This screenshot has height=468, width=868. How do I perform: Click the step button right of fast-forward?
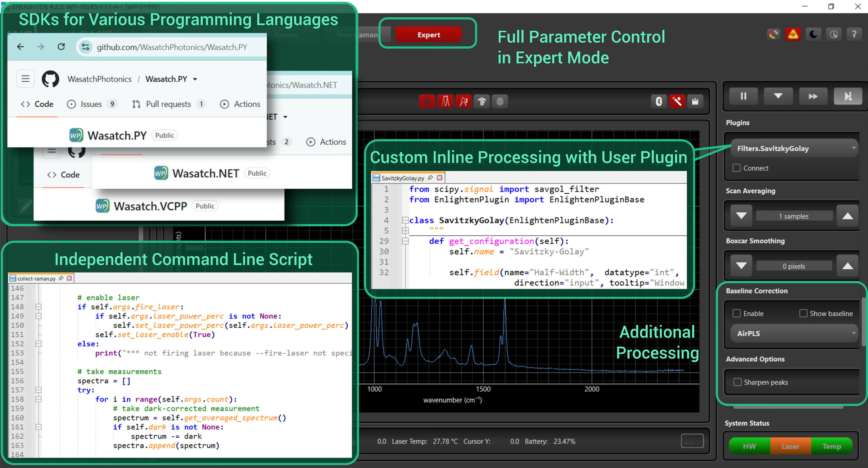tap(848, 96)
